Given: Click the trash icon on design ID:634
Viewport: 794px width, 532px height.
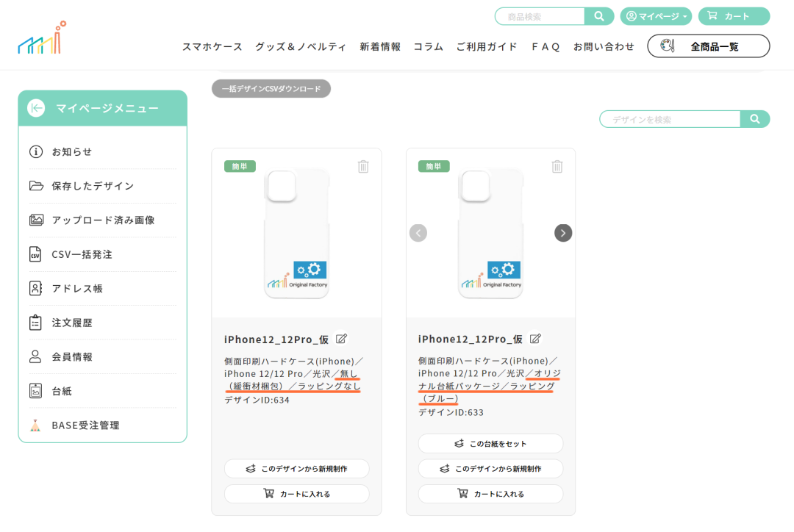Looking at the screenshot, I should [363, 167].
